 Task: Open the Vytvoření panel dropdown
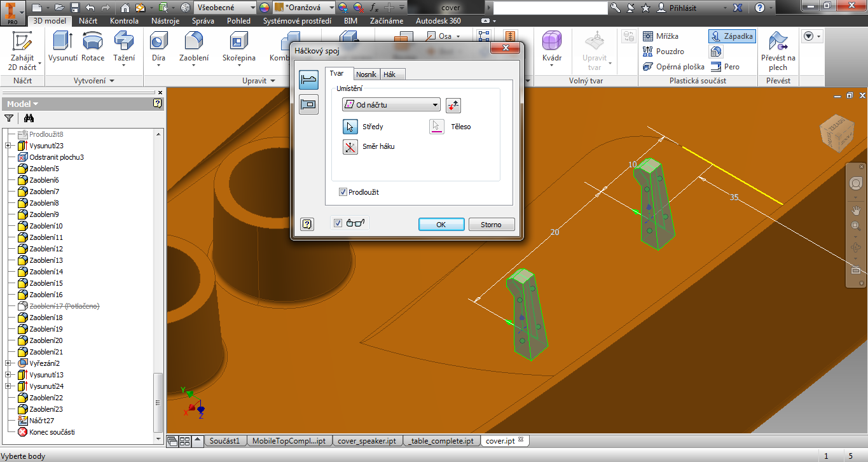pyautogui.click(x=93, y=81)
